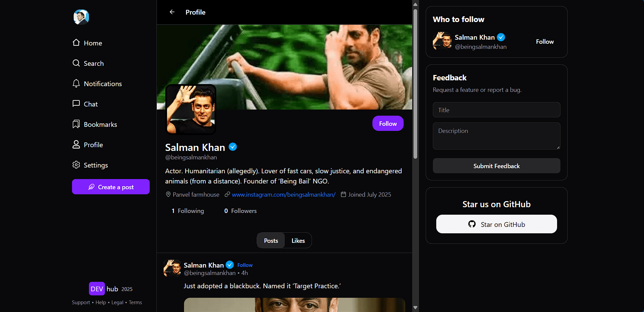Click the scrollbar down arrow
Viewport: 644px width, 312px height.
pos(415,308)
